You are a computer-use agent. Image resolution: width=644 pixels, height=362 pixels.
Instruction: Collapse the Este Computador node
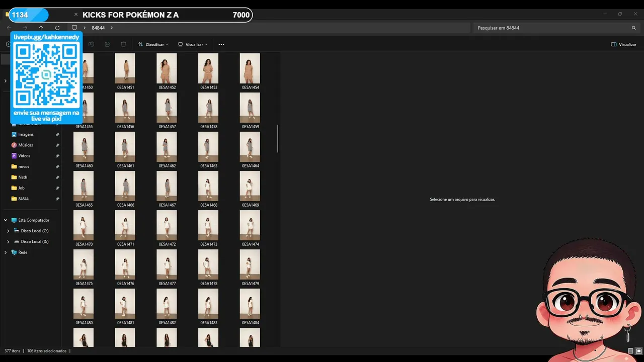click(6, 220)
